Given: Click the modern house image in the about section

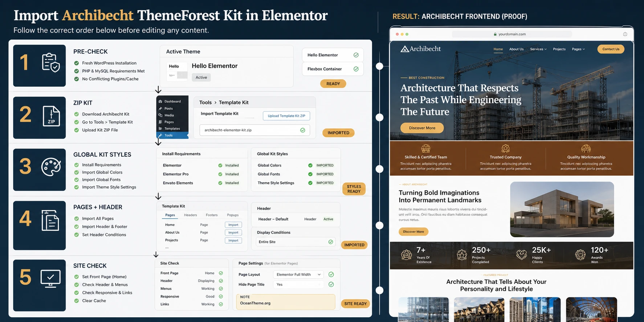Looking at the screenshot, I should [562, 209].
